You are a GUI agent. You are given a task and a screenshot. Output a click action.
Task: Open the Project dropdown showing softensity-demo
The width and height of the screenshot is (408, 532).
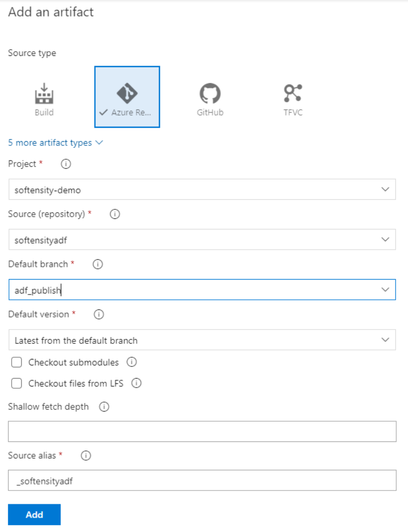(202, 190)
